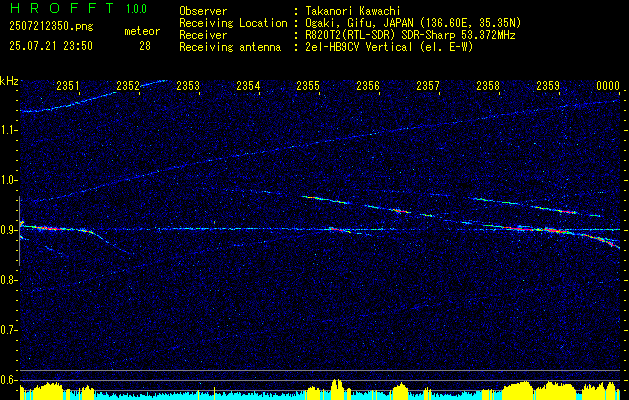629x400 pixels.
Task: Click the 0.9 kHz axis label
Action: pyautogui.click(x=8, y=230)
